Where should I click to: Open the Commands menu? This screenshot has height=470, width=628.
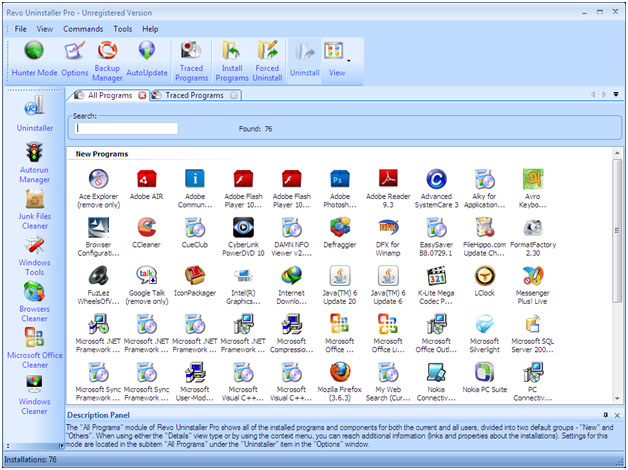82,29
